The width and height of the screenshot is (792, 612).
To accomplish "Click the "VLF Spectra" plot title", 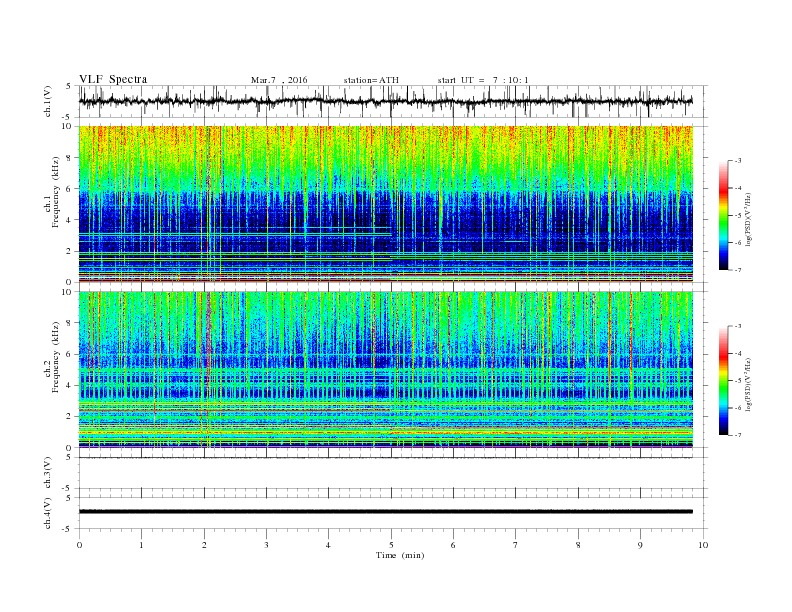I will 113,79.
